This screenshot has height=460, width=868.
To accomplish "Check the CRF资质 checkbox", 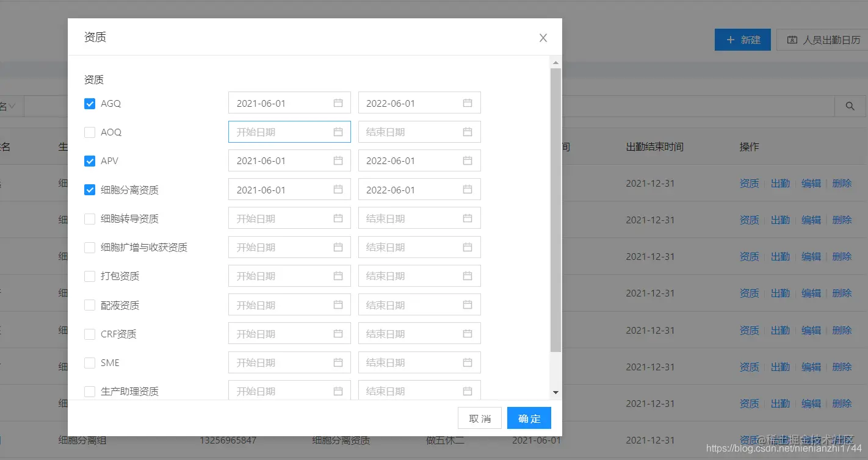I will click(x=90, y=334).
